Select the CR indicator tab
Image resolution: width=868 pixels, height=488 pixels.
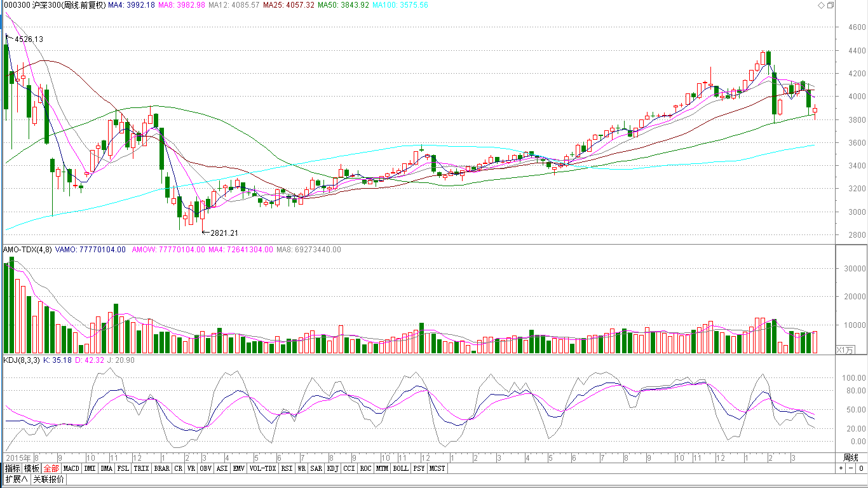point(178,468)
